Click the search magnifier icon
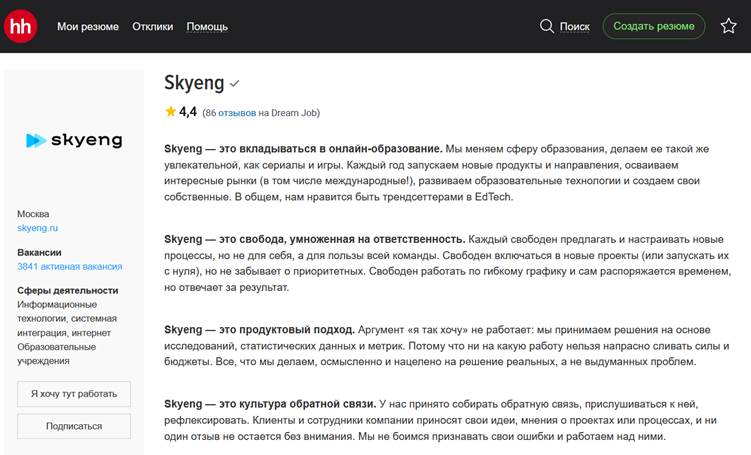 (x=546, y=26)
